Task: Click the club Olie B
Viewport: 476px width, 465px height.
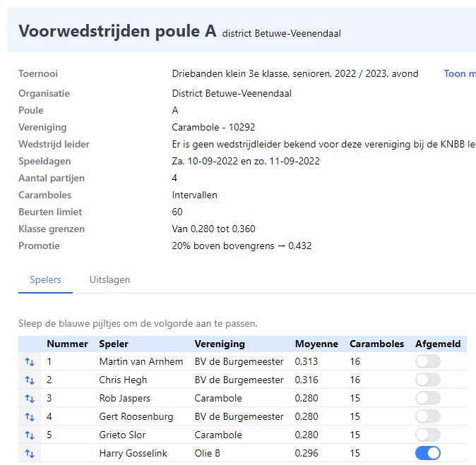Action: pos(207,453)
